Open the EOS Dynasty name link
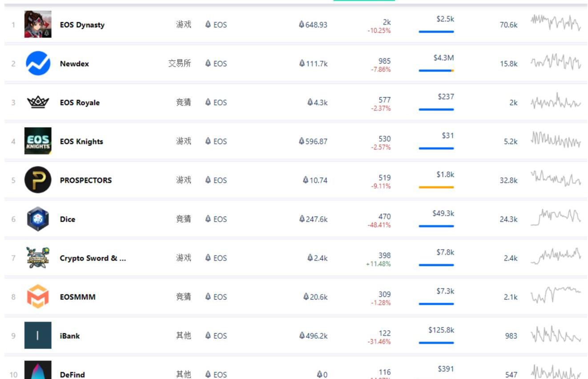The image size is (588, 379). [x=82, y=25]
